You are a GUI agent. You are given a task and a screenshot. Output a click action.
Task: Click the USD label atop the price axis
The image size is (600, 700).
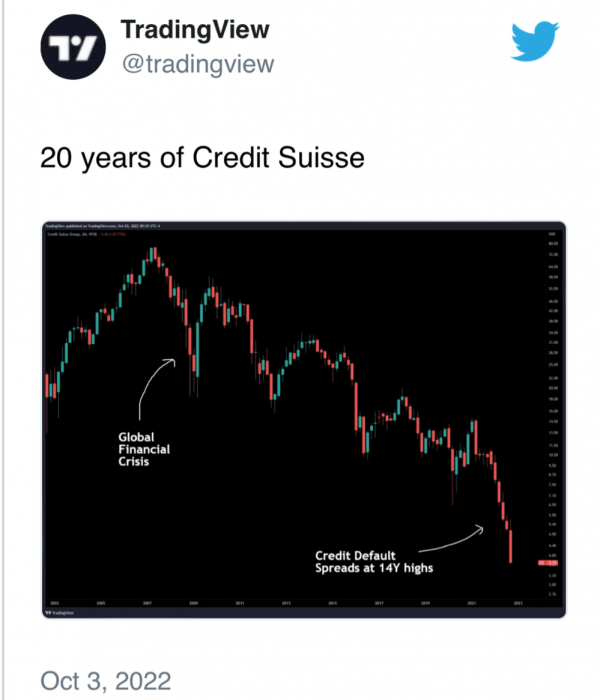click(551, 234)
